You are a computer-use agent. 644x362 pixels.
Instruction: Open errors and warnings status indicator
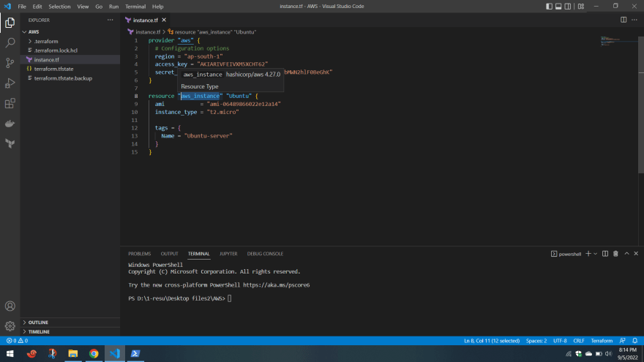18,341
